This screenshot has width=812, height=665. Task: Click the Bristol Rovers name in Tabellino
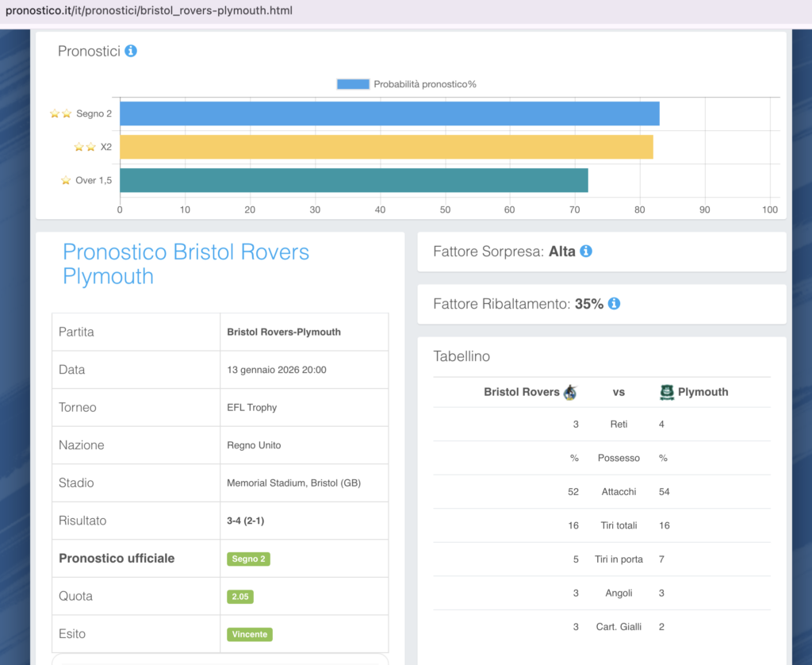[x=521, y=392]
